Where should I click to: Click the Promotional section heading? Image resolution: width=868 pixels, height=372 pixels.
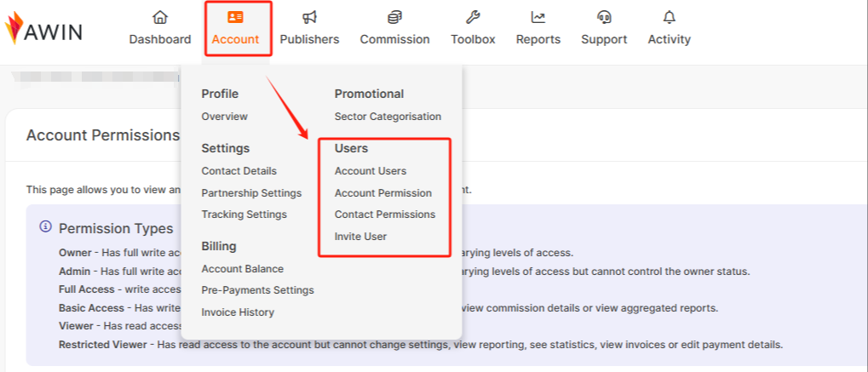coord(369,94)
